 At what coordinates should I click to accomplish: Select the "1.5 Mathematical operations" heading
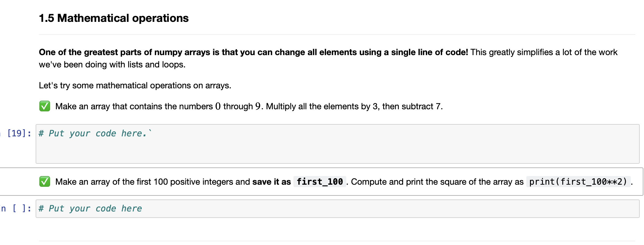click(114, 18)
